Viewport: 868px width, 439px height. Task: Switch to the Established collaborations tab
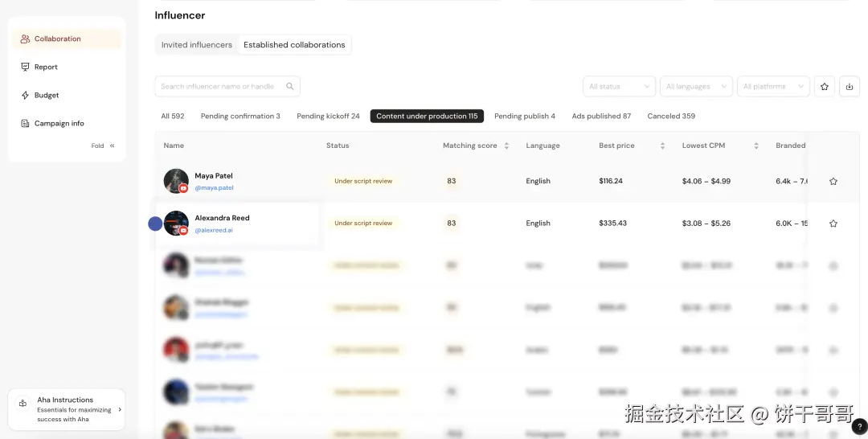click(294, 45)
